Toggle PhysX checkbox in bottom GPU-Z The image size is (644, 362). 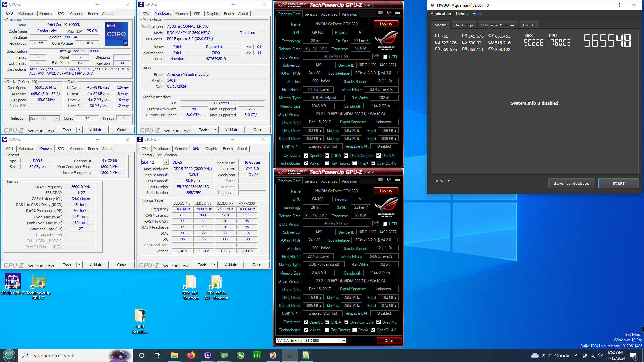(x=355, y=330)
